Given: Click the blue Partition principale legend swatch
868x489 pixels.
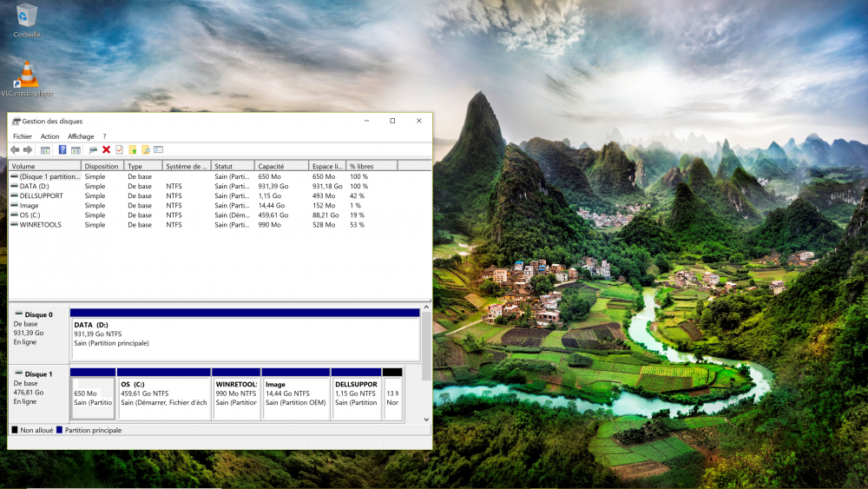Looking at the screenshot, I should click(60, 430).
